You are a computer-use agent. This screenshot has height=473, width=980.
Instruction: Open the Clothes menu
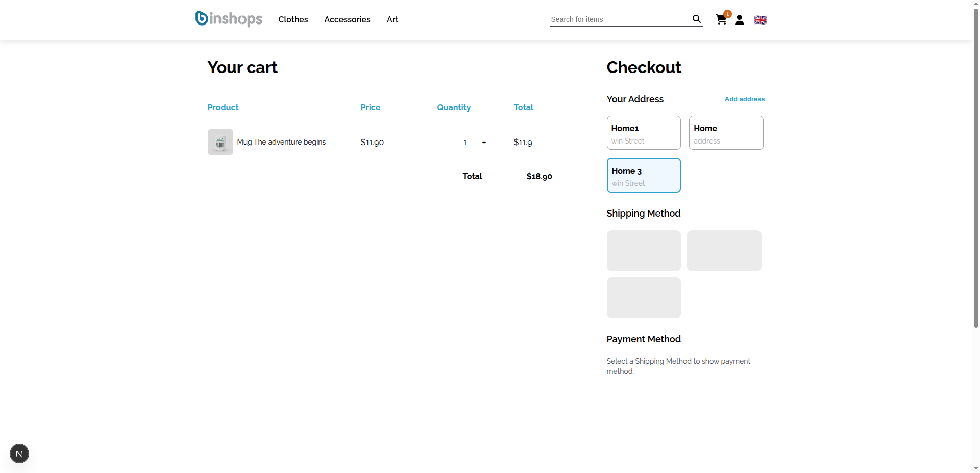pos(293,19)
